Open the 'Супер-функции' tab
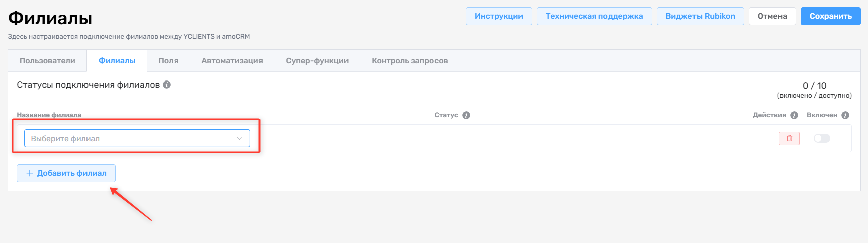The width and height of the screenshot is (868, 243). pos(317,61)
